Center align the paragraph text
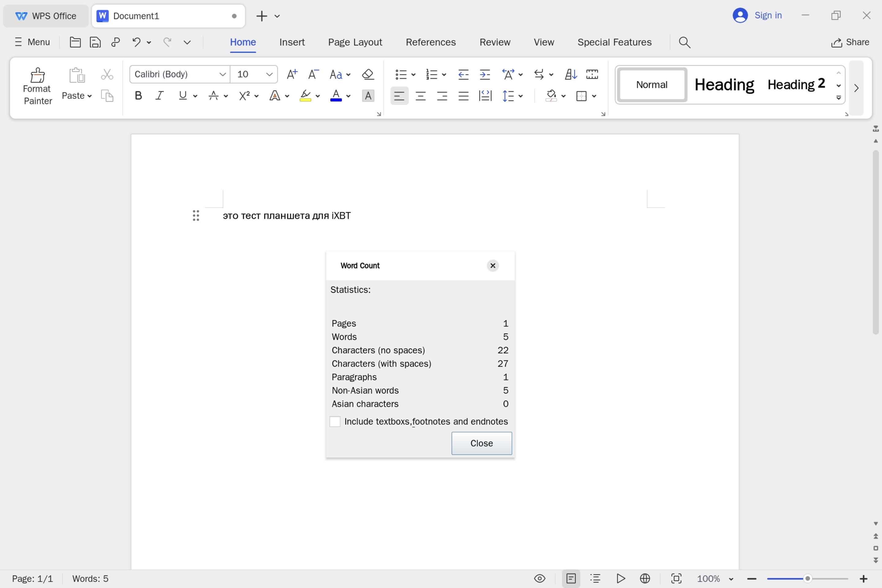The image size is (882, 588). (x=420, y=96)
